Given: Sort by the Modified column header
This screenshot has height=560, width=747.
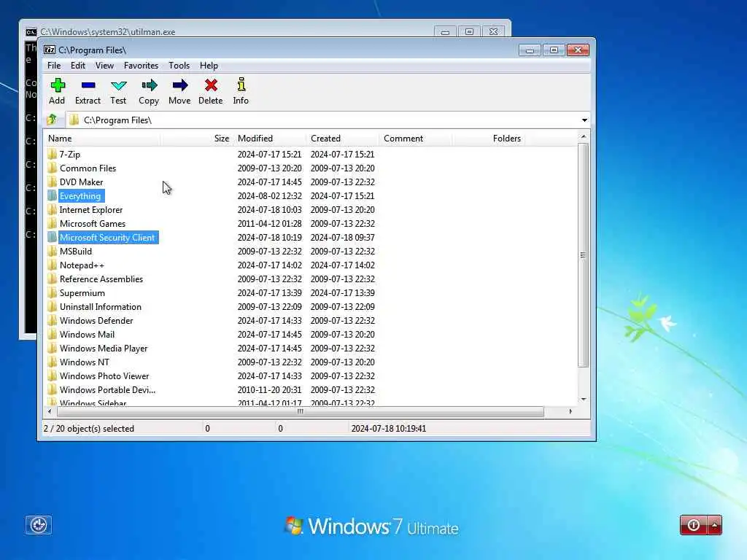Looking at the screenshot, I should click(x=269, y=138).
